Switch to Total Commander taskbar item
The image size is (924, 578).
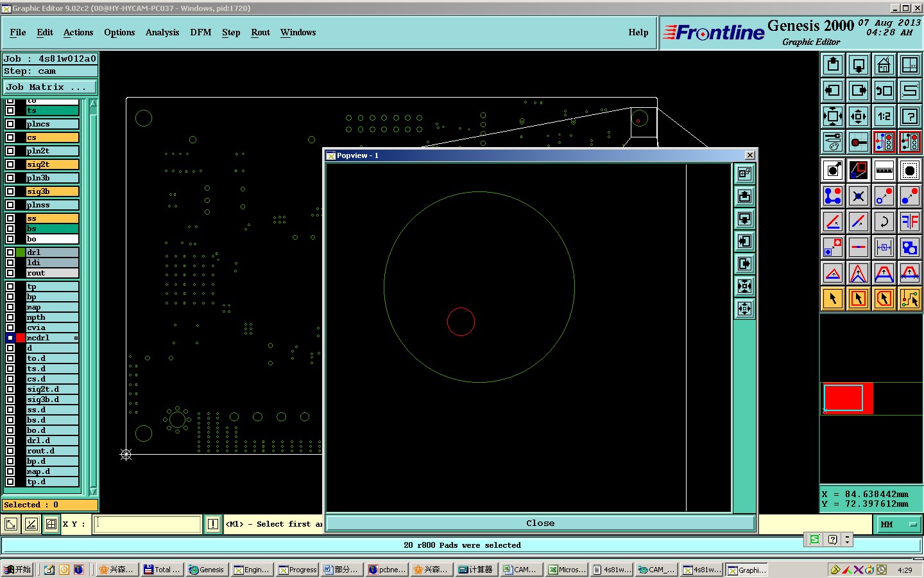(162, 570)
